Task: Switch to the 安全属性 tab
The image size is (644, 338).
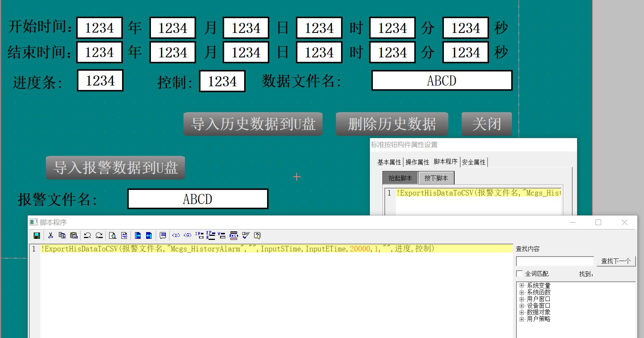Action: coord(475,162)
